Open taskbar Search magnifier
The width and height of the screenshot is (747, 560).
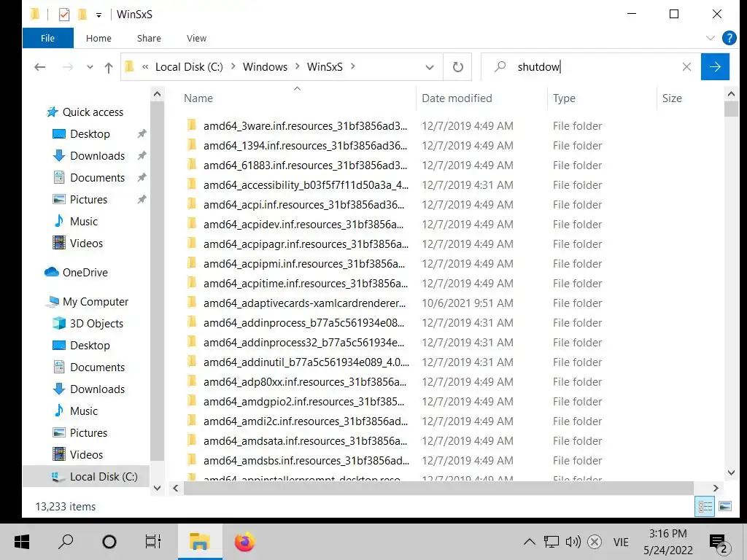[x=66, y=542]
